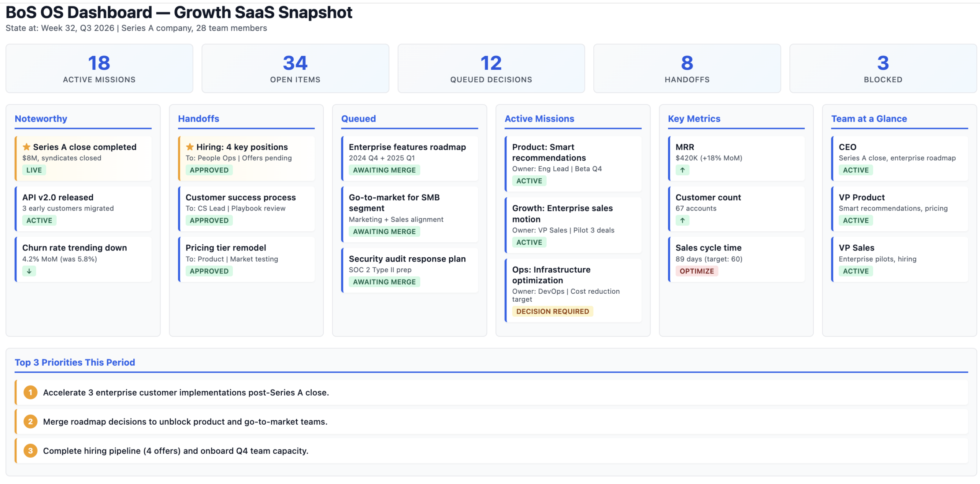The image size is (980, 484).
Task: Open the Pricing tier remodel handoff card
Action: [247, 259]
